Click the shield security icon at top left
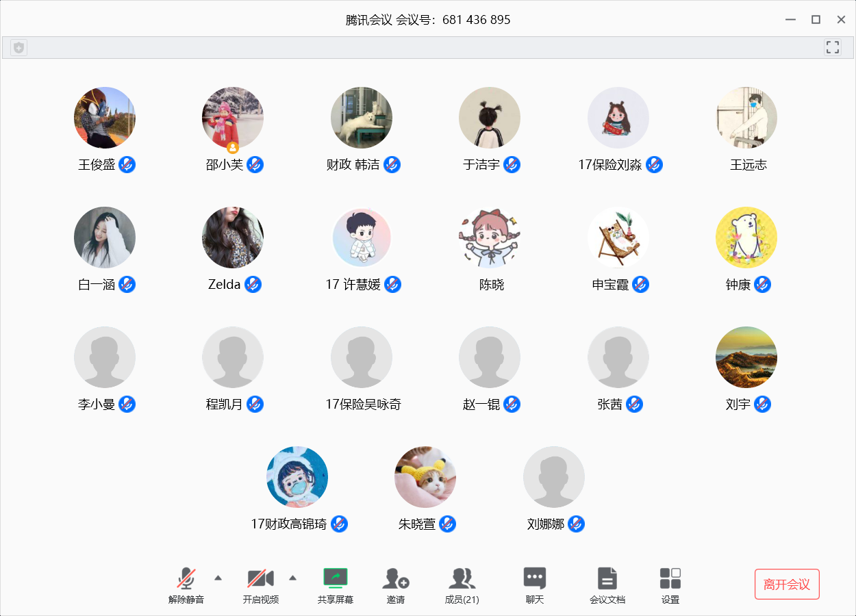The height and width of the screenshot is (616, 856). tap(19, 47)
